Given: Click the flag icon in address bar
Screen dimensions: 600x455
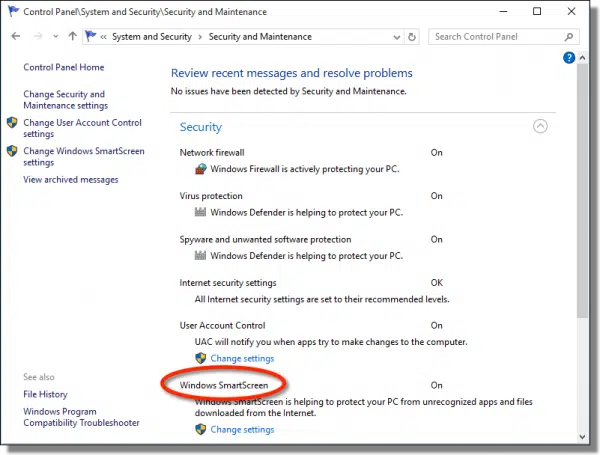Looking at the screenshot, I should click(x=91, y=36).
